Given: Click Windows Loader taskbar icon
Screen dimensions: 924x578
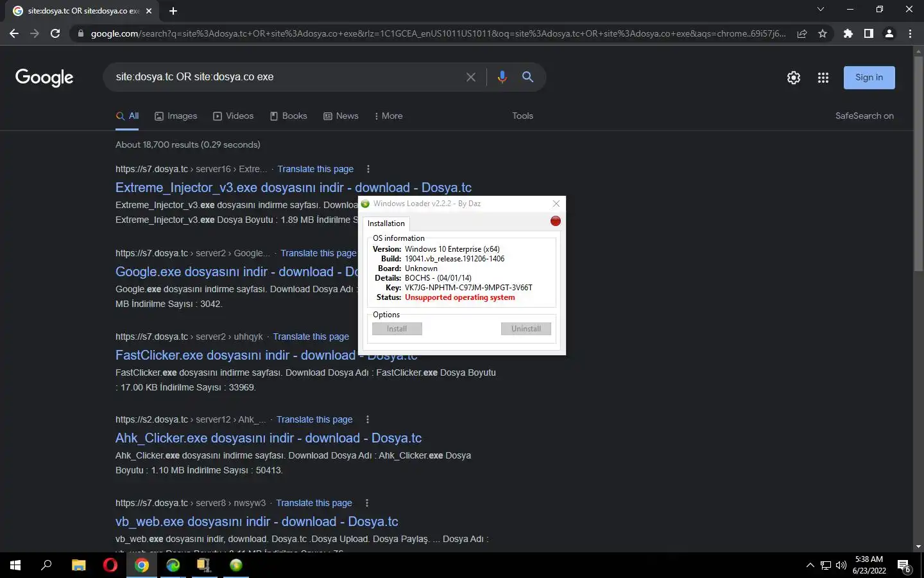Looking at the screenshot, I should (236, 565).
